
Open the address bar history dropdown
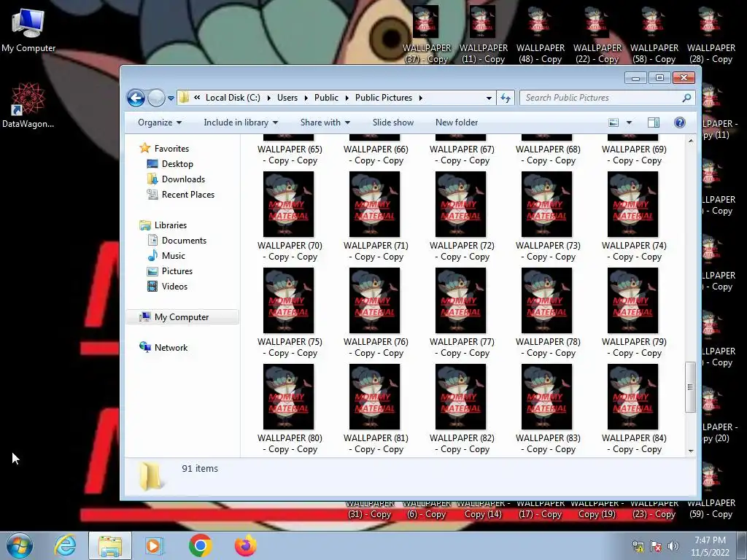(x=489, y=98)
